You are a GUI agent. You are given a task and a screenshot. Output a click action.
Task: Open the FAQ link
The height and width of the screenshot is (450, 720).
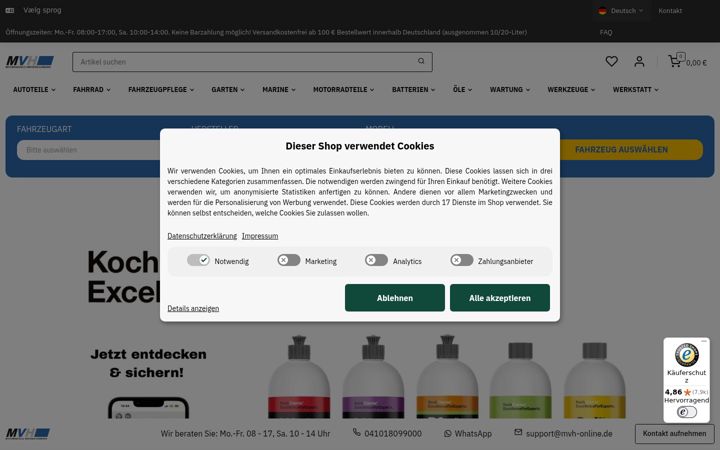coord(606,32)
